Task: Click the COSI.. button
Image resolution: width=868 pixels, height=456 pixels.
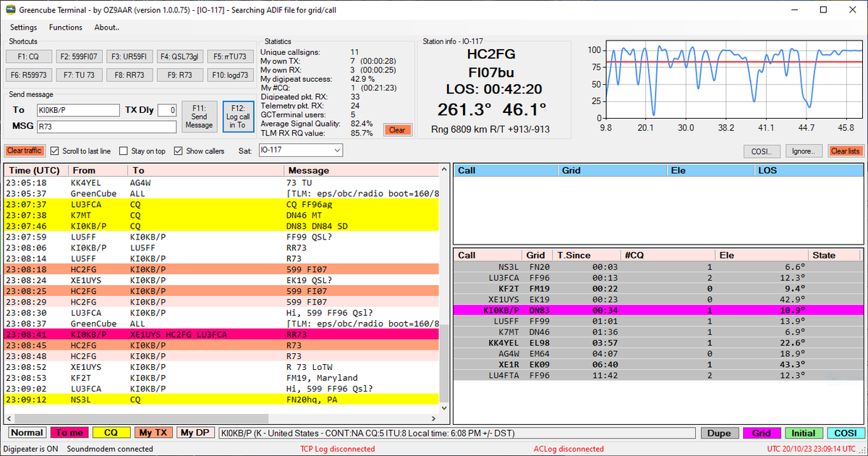Action: 762,151
